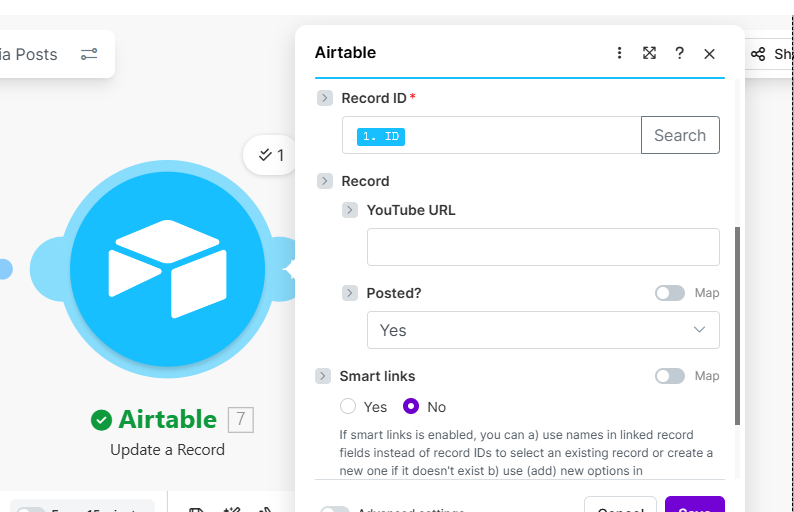The image size is (794, 512).
Task: Collapse the Record section chevron
Action: coord(325,181)
